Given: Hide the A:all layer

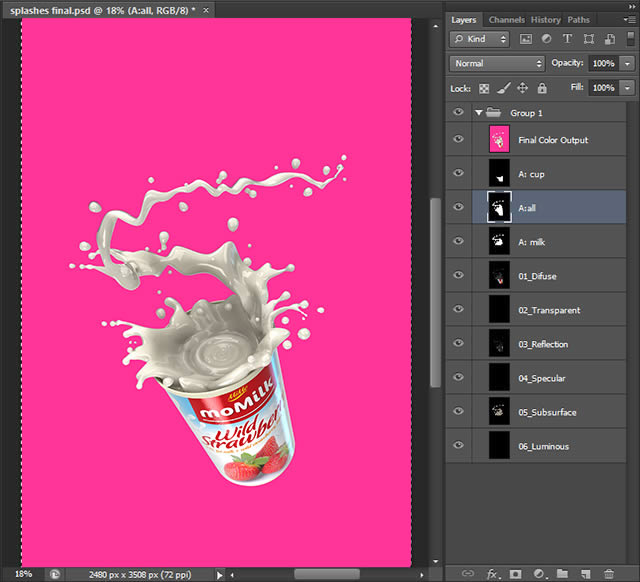Looking at the screenshot, I should click(x=458, y=207).
